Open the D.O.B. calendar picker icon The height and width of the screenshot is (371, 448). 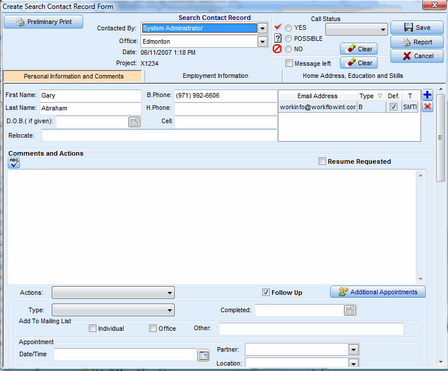click(x=134, y=122)
